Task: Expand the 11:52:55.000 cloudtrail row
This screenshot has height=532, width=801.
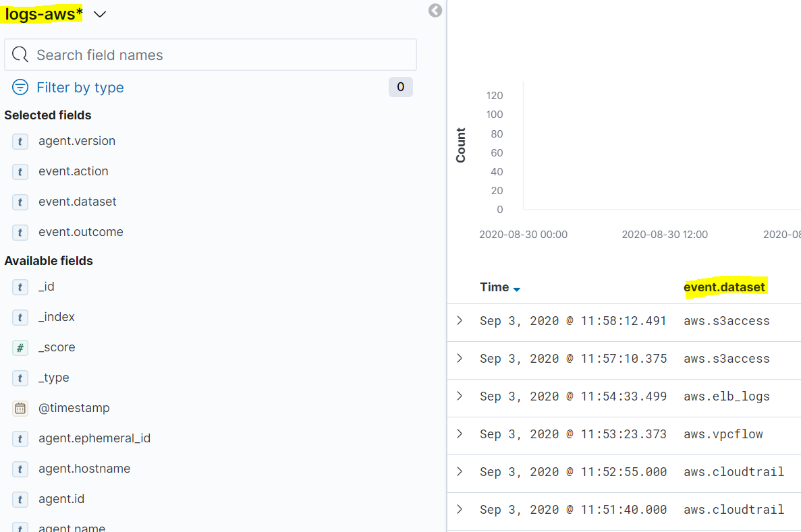Action: [460, 471]
